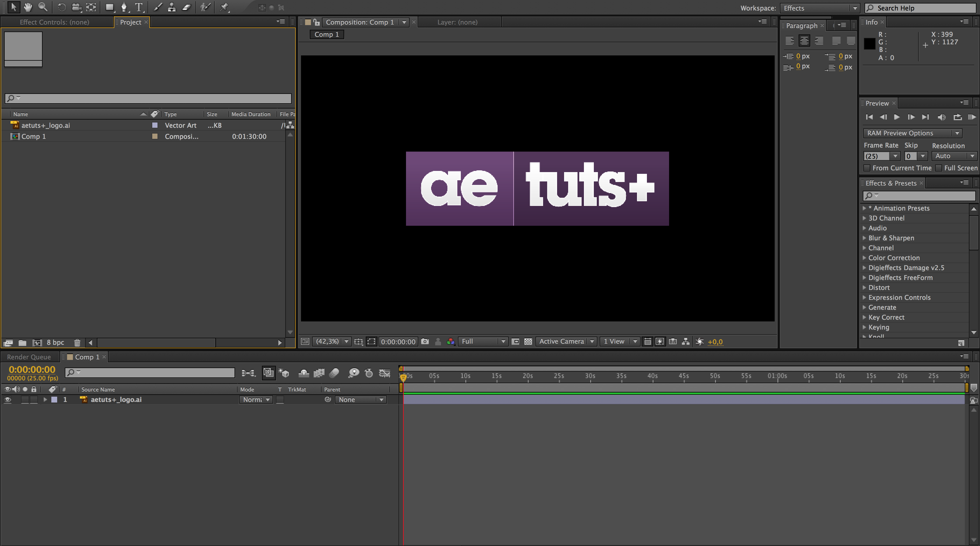Viewport: 980px width, 546px height.
Task: Expand the Blur & Sharpen effects category
Action: [864, 238]
